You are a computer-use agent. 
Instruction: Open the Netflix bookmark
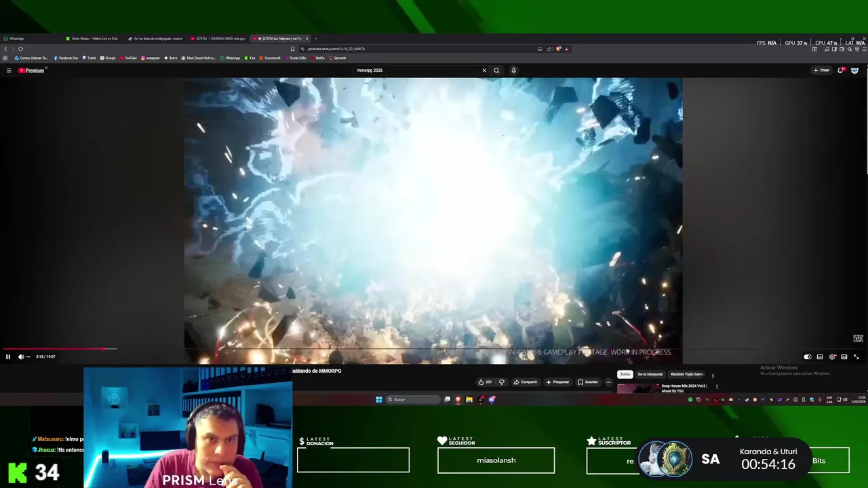317,58
